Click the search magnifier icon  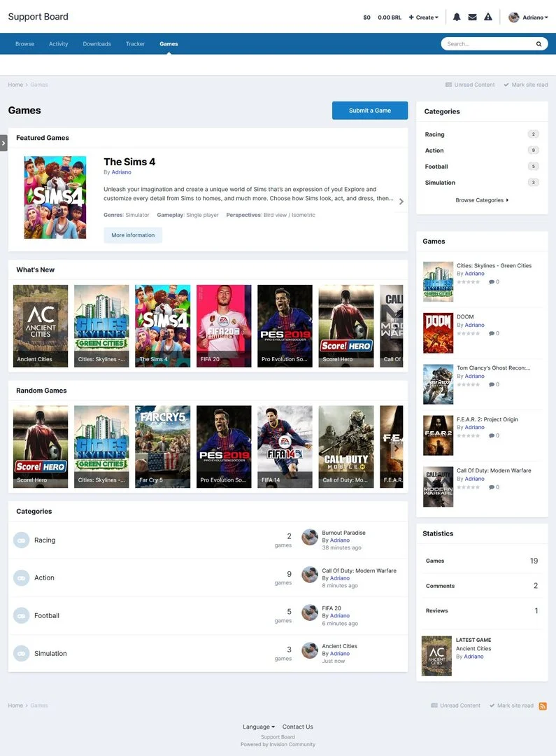click(539, 44)
